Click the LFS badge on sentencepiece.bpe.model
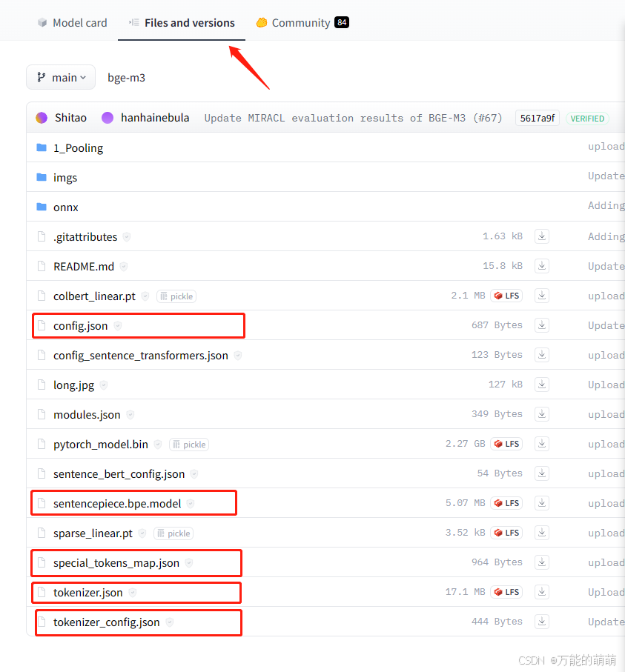Viewport: 625px width, 672px height. pyautogui.click(x=506, y=503)
